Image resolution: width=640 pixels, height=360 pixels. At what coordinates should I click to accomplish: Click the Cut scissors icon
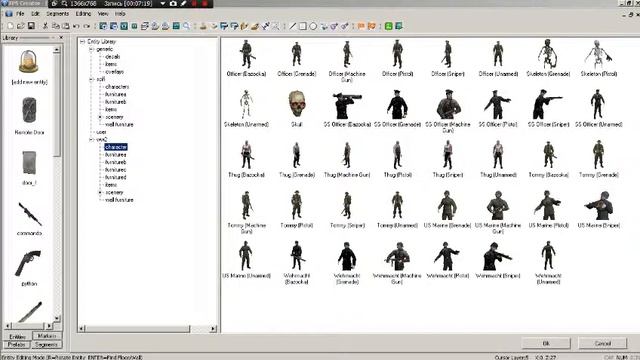point(45,26)
